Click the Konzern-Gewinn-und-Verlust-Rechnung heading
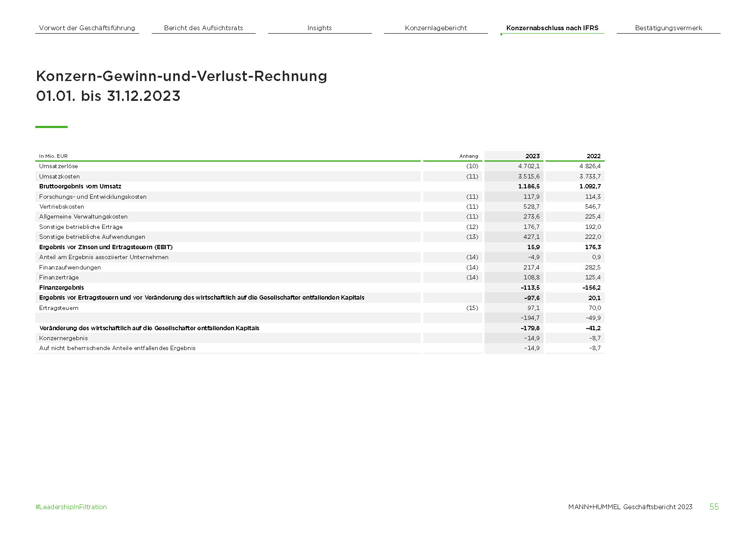The width and height of the screenshot is (756, 535). (x=181, y=76)
